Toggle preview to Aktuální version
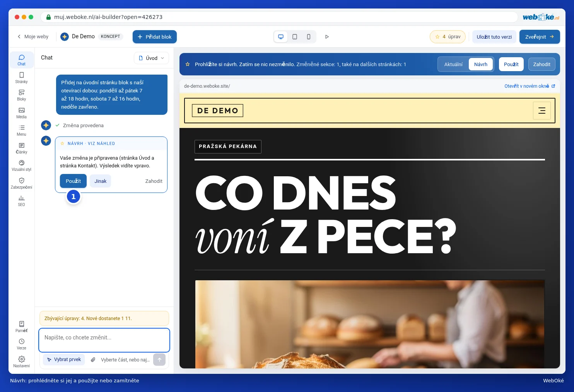Image resolution: width=574 pixels, height=392 pixels. pos(453,64)
